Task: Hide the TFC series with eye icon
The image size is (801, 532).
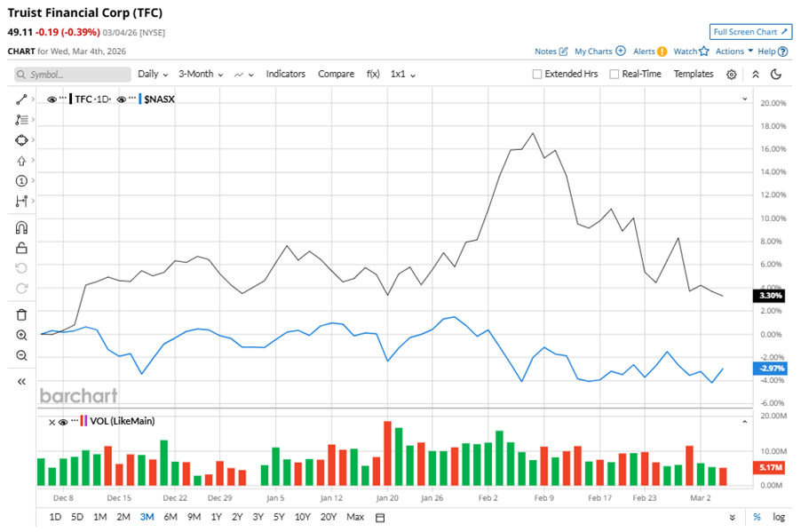Action: pos(52,99)
